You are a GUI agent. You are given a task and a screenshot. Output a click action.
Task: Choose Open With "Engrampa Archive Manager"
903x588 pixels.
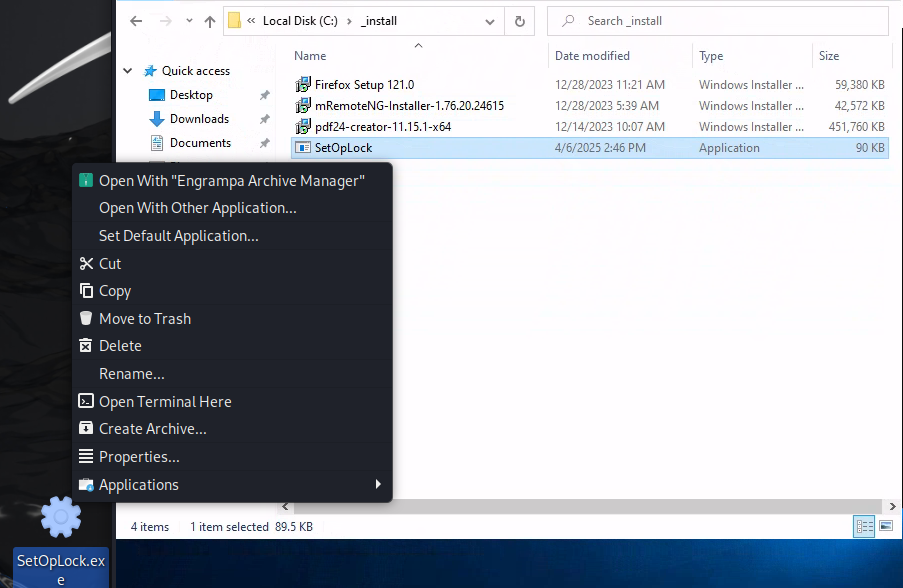pyautogui.click(x=231, y=180)
